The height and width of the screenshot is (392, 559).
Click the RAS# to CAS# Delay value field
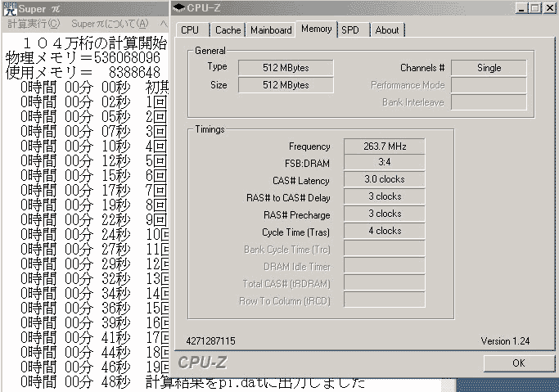[x=385, y=196]
